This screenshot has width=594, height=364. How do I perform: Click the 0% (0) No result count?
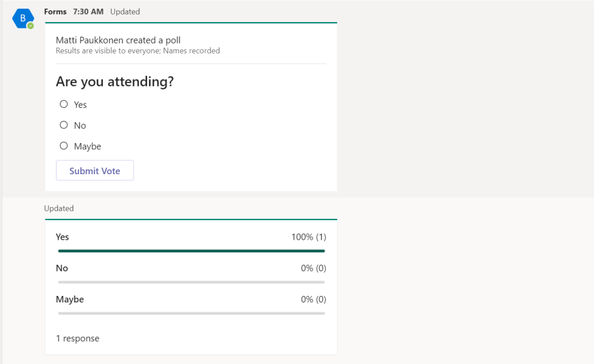point(314,268)
